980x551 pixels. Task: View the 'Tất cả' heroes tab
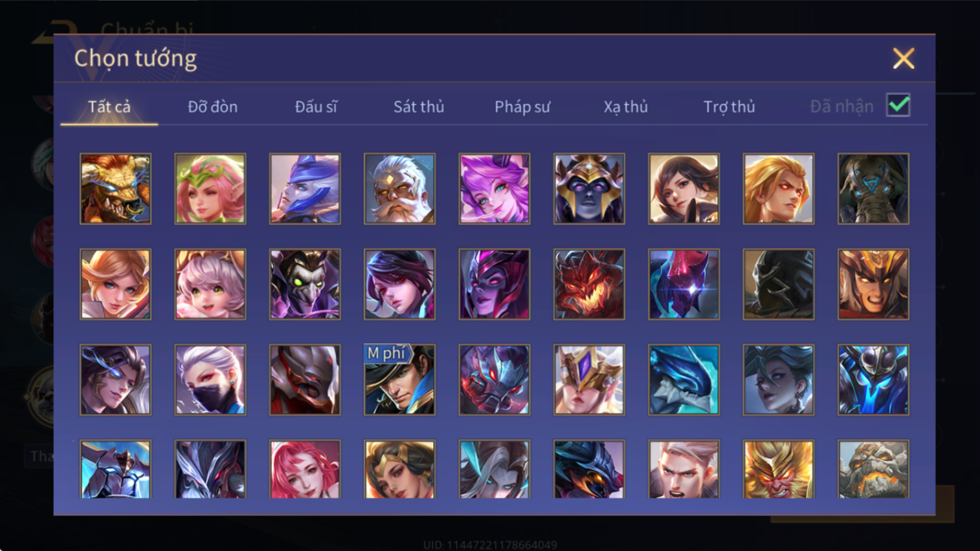109,107
